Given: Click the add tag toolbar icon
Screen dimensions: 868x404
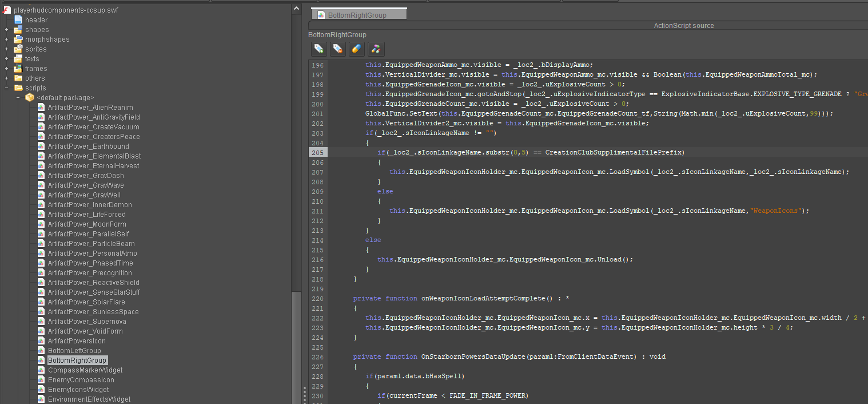Looking at the screenshot, I should tap(318, 49).
